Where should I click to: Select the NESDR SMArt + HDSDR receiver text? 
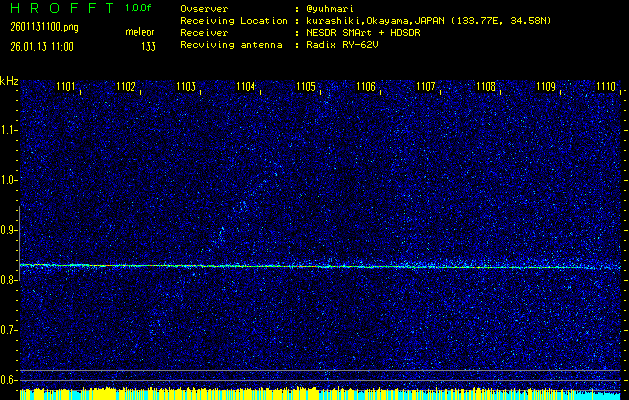tap(358, 33)
